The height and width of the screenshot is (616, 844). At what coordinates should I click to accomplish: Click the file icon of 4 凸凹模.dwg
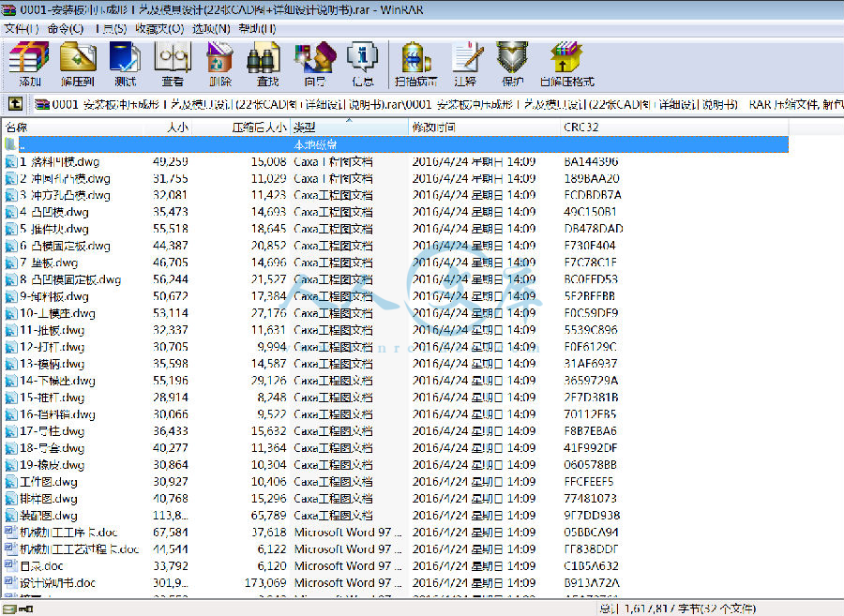[10, 212]
